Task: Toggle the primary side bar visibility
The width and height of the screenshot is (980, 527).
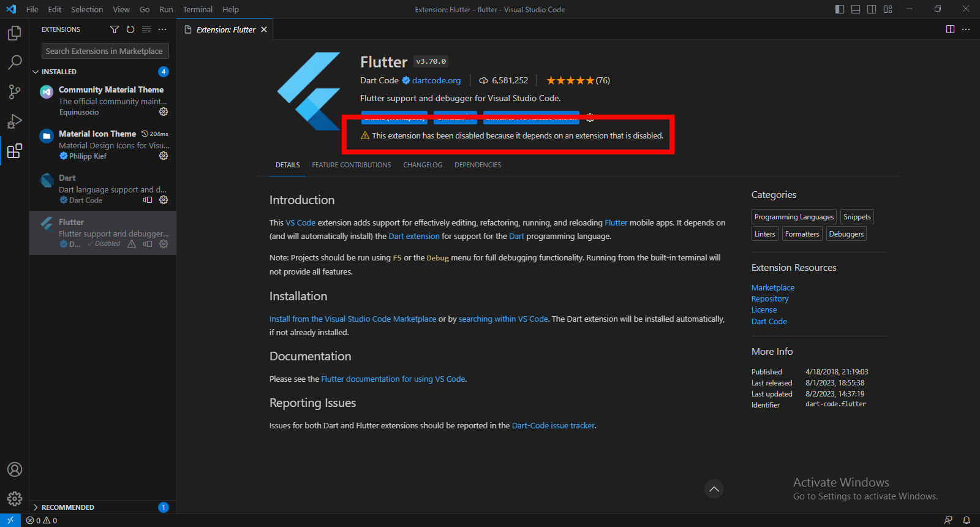Action: point(840,9)
